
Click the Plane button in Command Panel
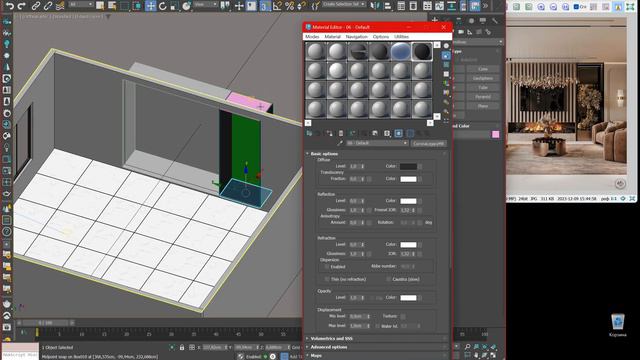click(x=483, y=106)
